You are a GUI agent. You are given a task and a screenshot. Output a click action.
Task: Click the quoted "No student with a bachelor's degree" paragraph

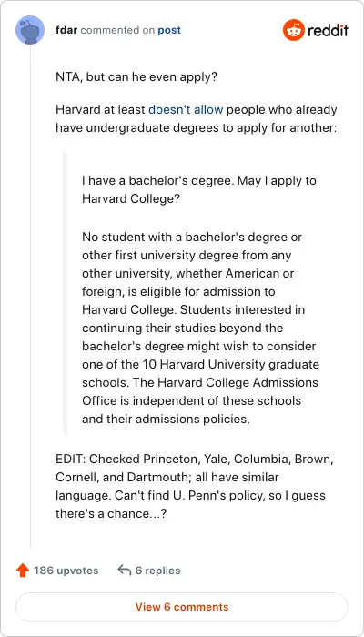click(201, 328)
